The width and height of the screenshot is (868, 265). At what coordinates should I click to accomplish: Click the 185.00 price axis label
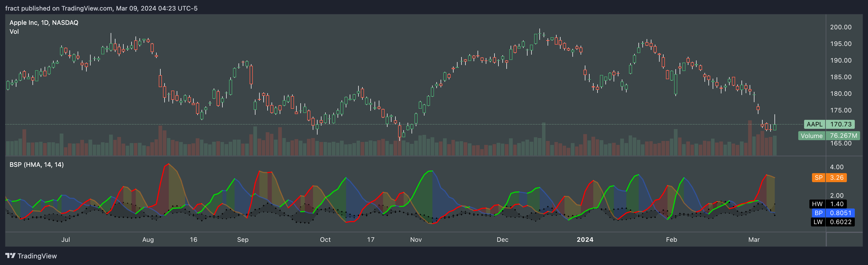(840, 77)
